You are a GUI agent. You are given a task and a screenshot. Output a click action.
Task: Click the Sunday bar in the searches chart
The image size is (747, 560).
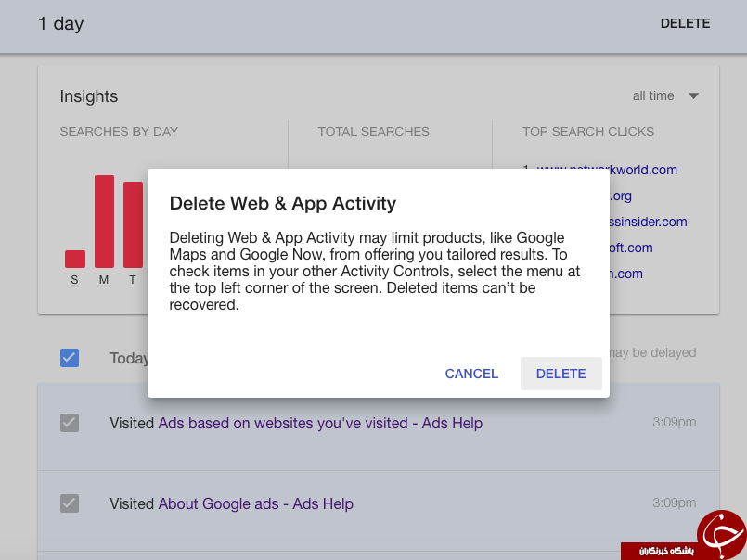point(75,259)
